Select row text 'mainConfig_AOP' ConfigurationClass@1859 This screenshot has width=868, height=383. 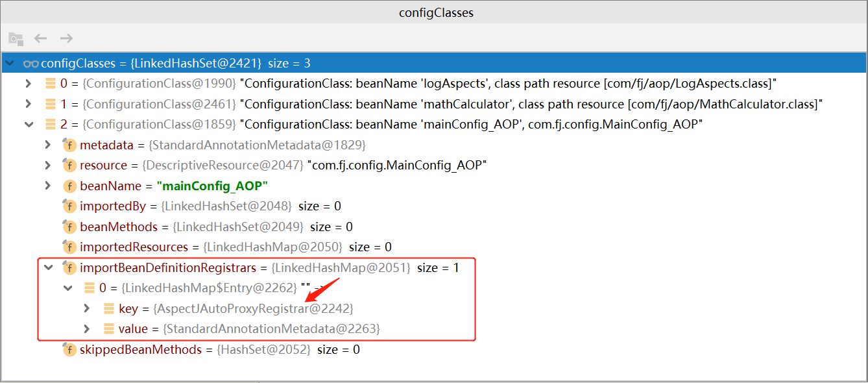pos(381,124)
